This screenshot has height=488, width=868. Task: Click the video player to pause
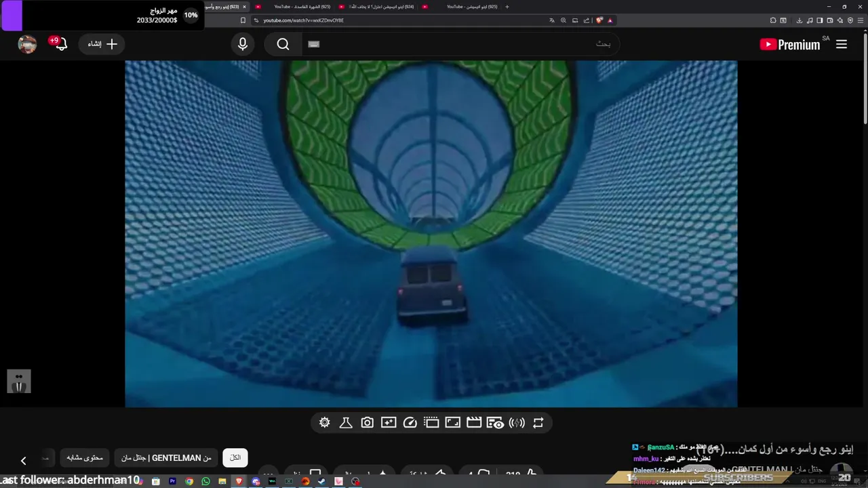coord(431,234)
